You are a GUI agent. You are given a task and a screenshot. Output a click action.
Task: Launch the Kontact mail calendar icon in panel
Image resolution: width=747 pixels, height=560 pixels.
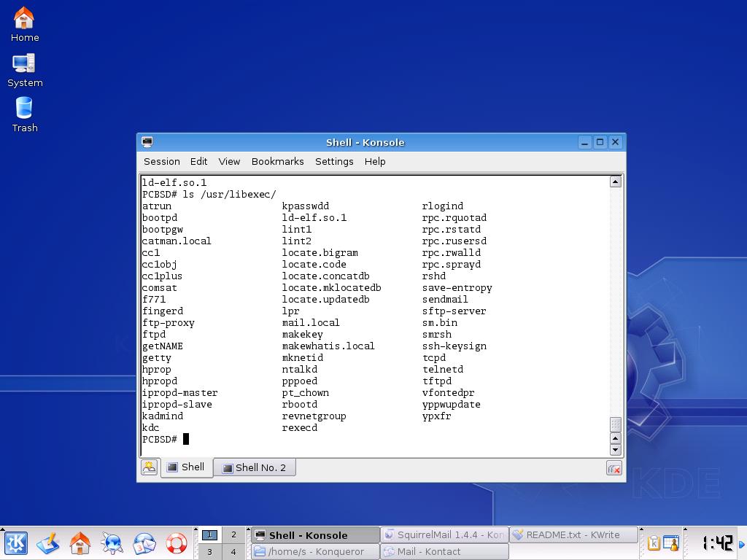click(144, 543)
